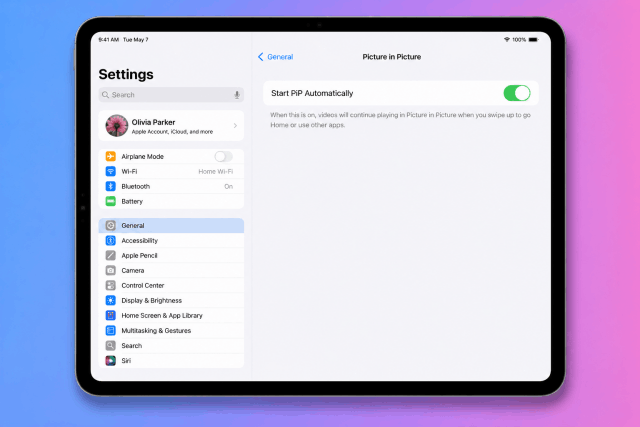Image resolution: width=640 pixels, height=427 pixels.
Task: Open Home Screen & App Library settings
Action: click(171, 316)
